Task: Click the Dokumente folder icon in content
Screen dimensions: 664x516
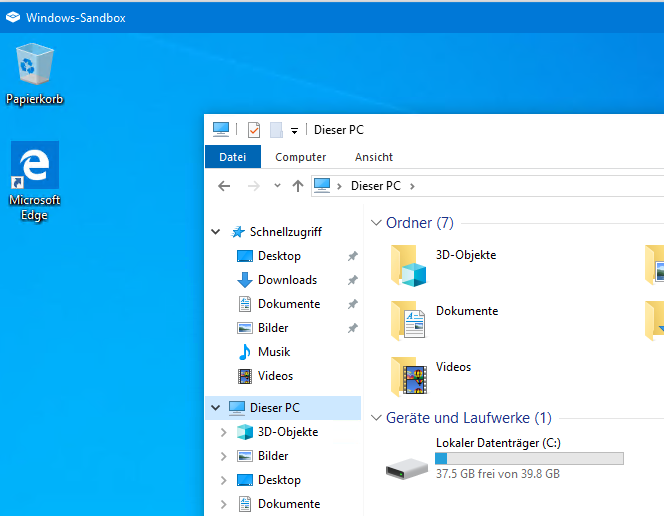Action: pos(408,320)
